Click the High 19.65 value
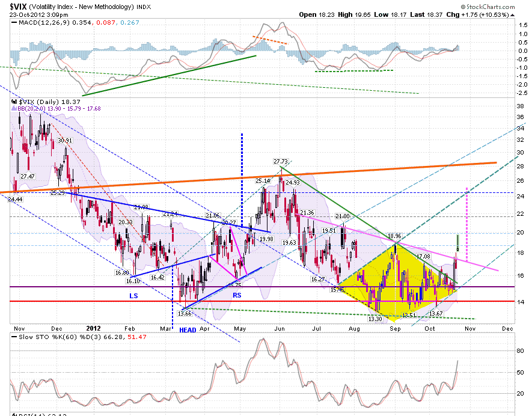 pyautogui.click(x=354, y=14)
